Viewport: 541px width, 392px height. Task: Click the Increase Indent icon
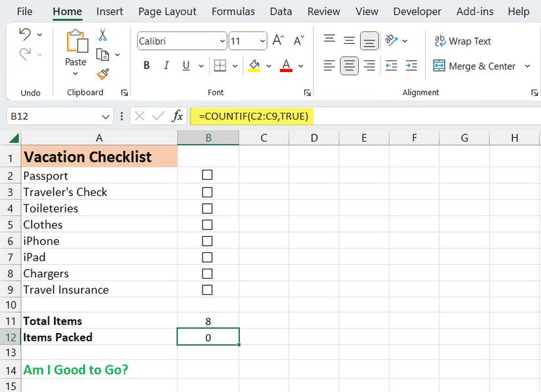pyautogui.click(x=411, y=66)
